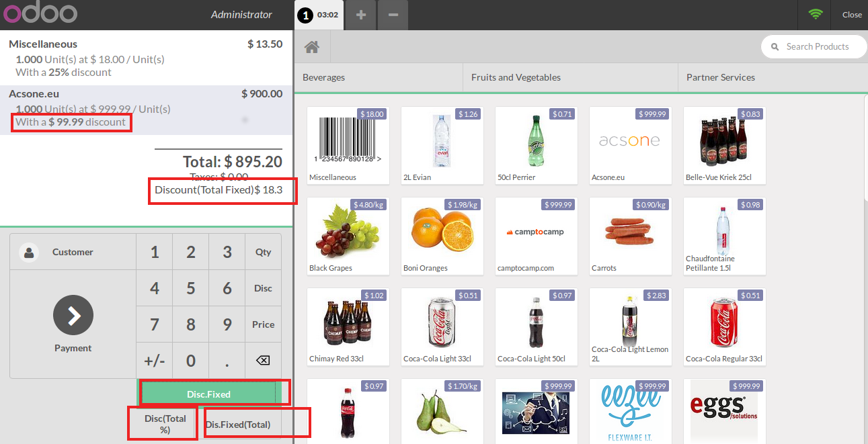Click the Total $ 895.20 amount
The width and height of the screenshot is (868, 444).
click(233, 161)
